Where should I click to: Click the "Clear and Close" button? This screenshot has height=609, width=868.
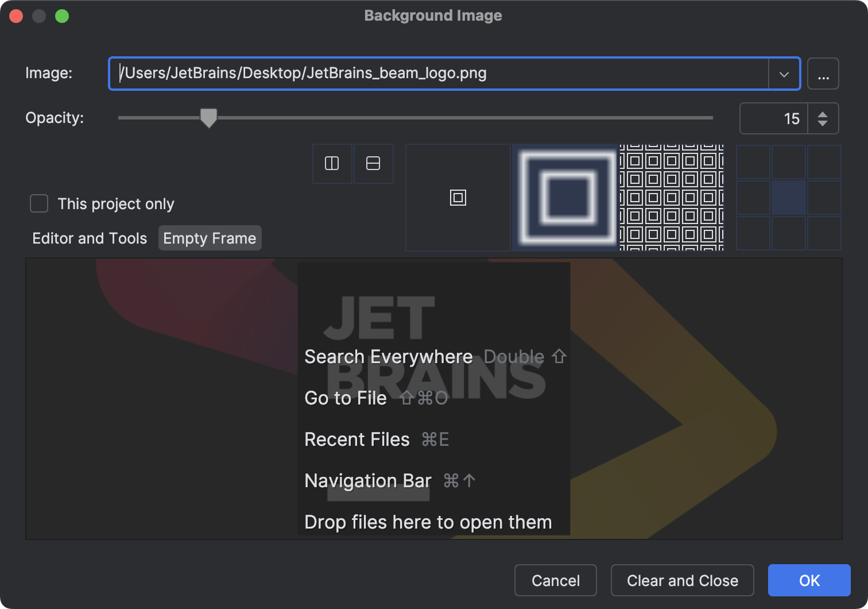[x=682, y=580]
